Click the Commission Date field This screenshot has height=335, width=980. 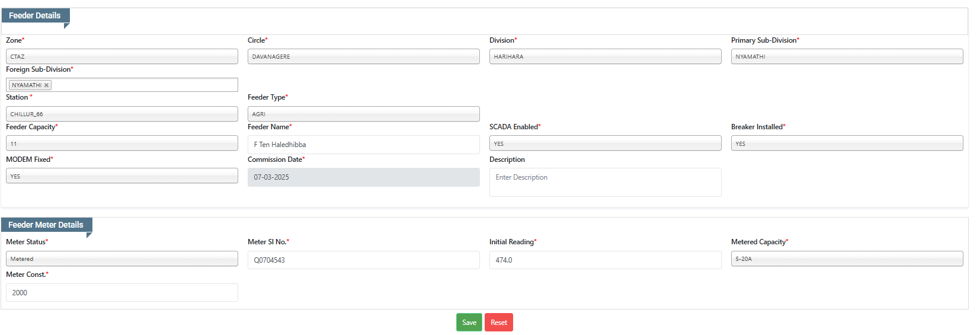tap(364, 177)
